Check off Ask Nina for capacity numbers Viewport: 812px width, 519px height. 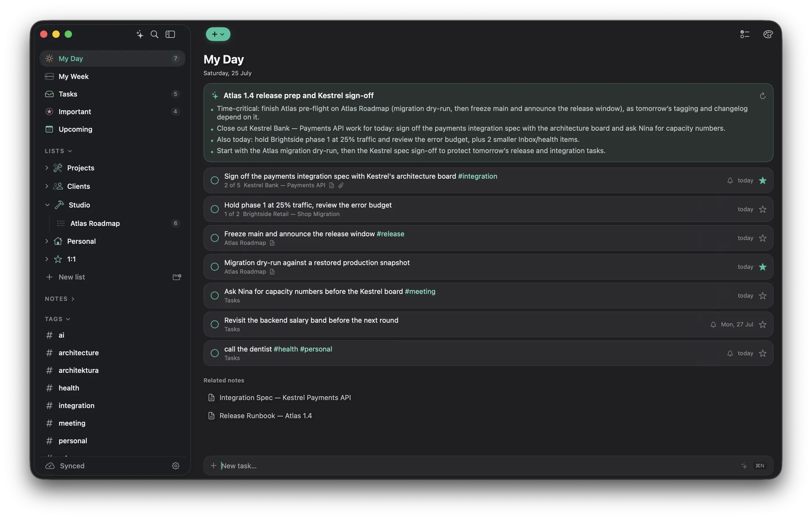click(x=214, y=296)
